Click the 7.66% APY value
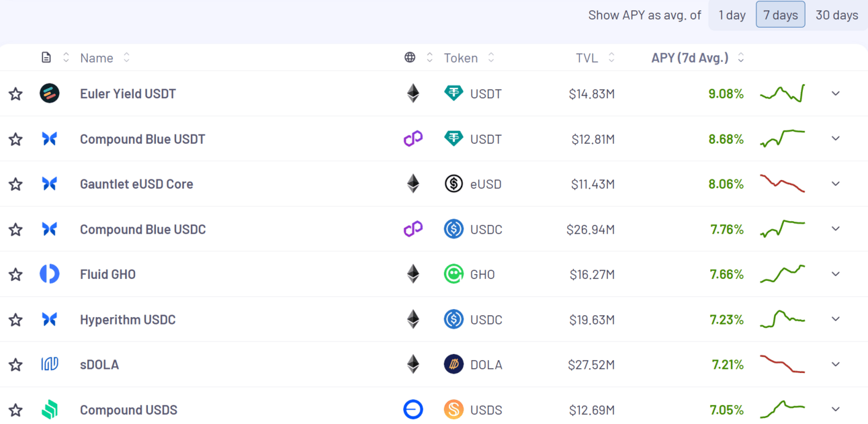 click(727, 275)
